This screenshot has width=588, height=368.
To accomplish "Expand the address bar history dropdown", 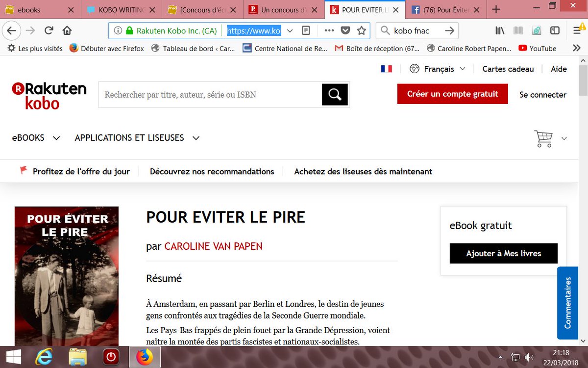I will [290, 30].
